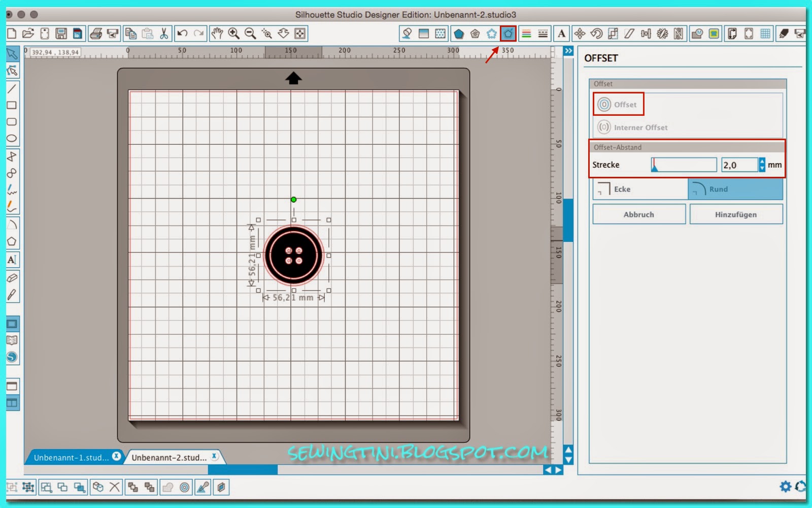The height and width of the screenshot is (508, 812).
Task: Enable the Interner Offset option
Action: [x=632, y=128]
